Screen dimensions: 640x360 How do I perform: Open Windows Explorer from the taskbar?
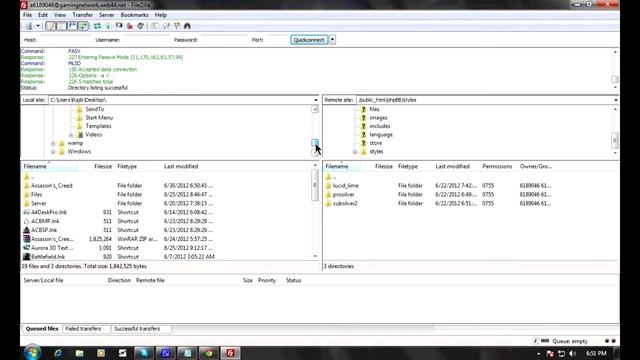pos(79,353)
